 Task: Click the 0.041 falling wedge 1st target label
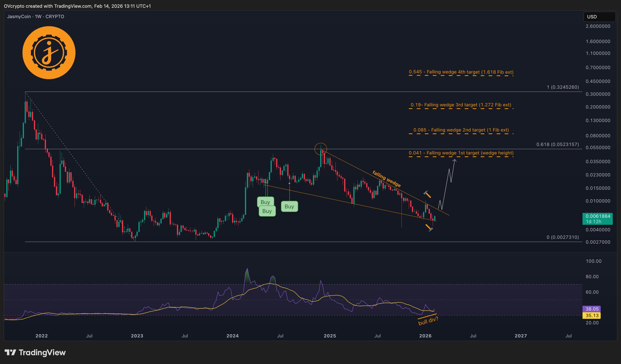click(x=461, y=153)
